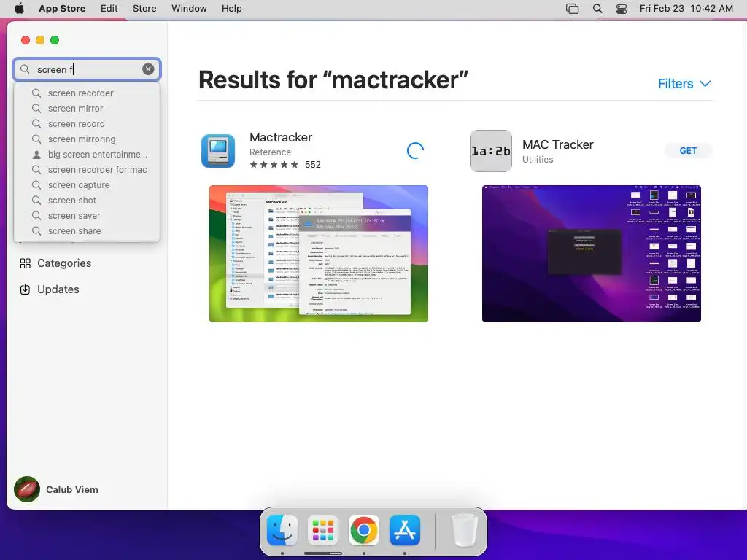Click the "Utilities" category under MAC Tracker
This screenshot has width=747, height=560.
pyautogui.click(x=538, y=160)
